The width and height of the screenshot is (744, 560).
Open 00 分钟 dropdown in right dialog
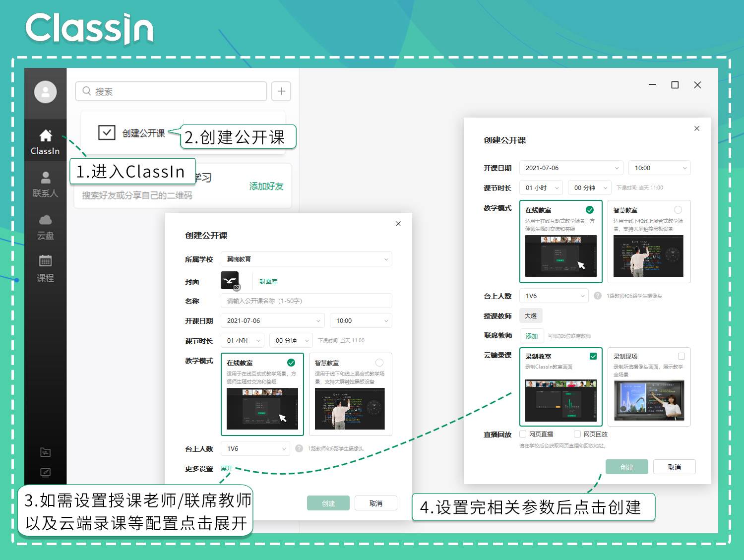[590, 187]
